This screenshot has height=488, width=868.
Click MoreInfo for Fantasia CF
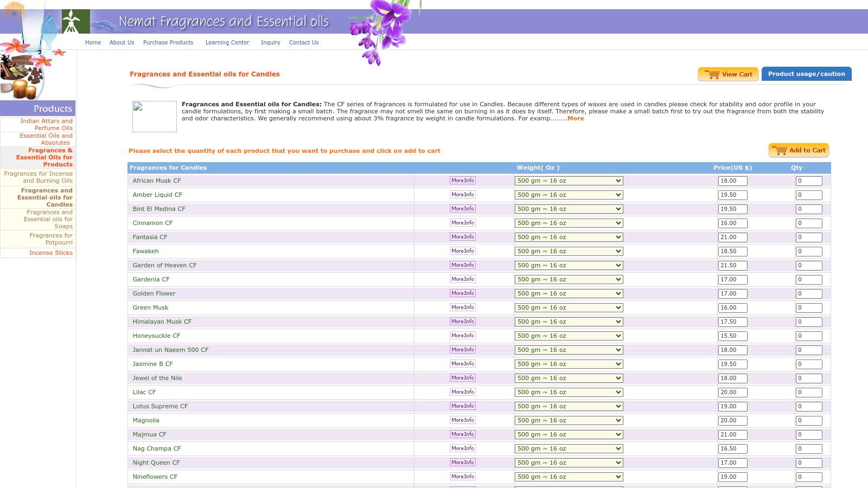tap(463, 237)
